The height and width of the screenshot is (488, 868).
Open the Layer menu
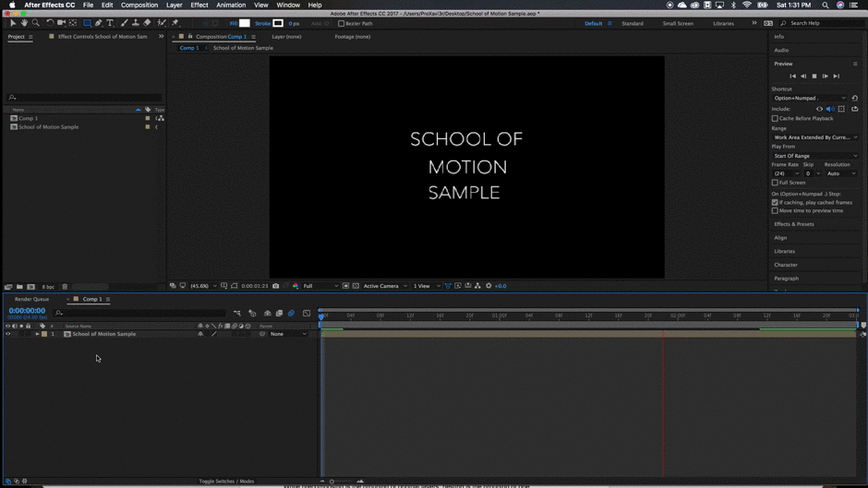pyautogui.click(x=175, y=5)
